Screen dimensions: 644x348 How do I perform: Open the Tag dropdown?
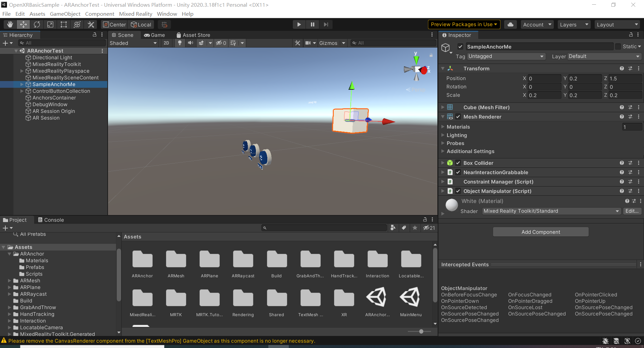point(506,56)
